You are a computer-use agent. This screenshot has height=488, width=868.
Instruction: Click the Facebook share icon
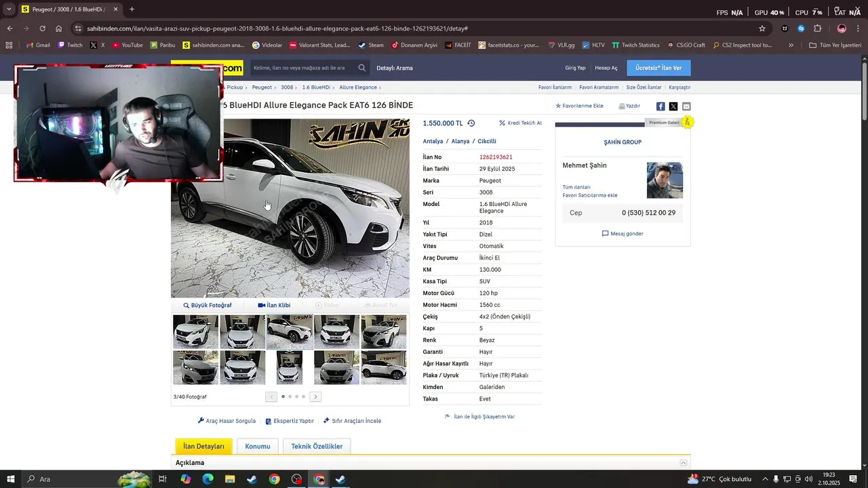pyautogui.click(x=660, y=106)
